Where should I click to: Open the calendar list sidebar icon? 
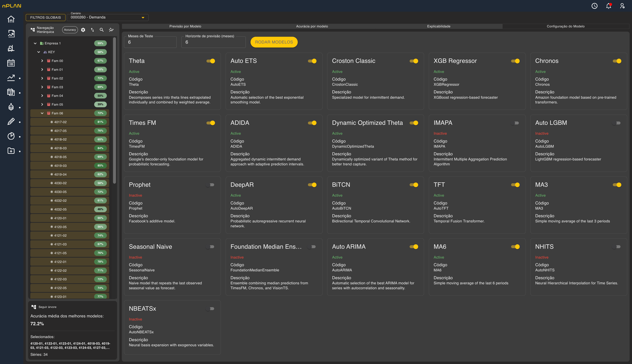(11, 63)
